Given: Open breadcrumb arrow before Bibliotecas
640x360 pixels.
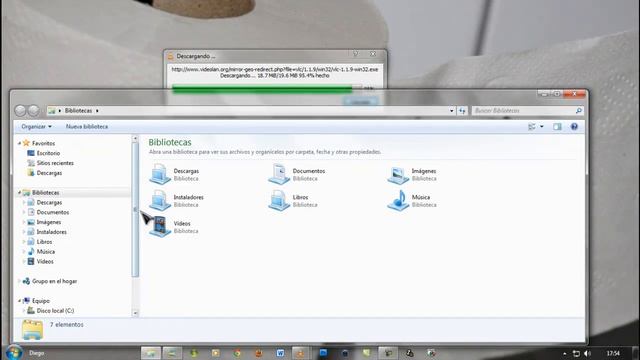Looking at the screenshot, I should point(60,111).
